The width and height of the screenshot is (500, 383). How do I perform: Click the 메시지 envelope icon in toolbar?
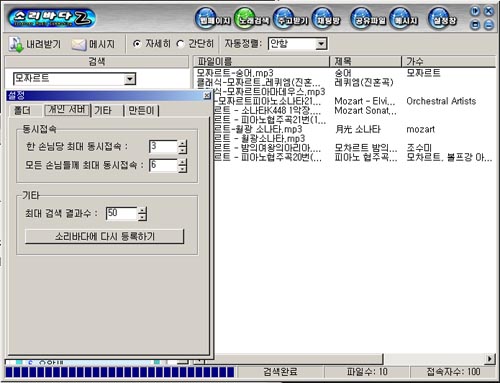point(79,45)
